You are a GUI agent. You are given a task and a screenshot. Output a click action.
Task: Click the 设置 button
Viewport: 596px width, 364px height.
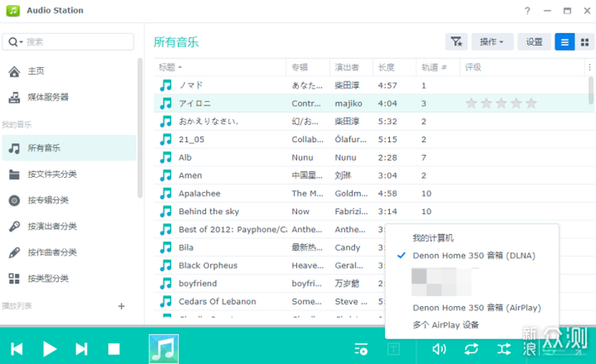click(x=533, y=42)
